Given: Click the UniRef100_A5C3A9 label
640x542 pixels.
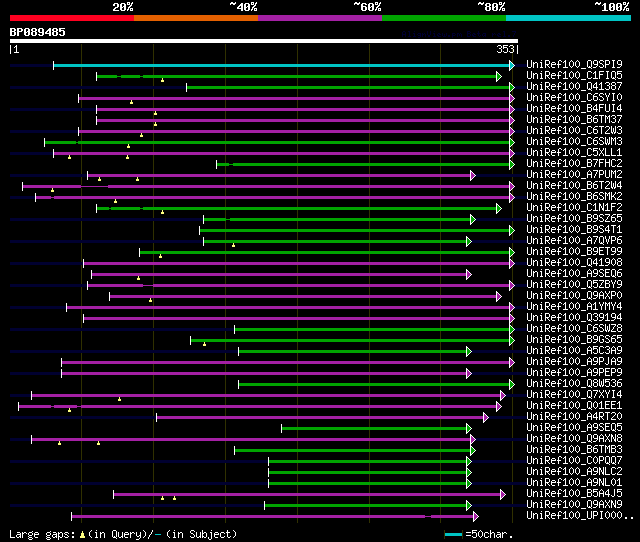Looking at the screenshot, I should (x=574, y=351).
